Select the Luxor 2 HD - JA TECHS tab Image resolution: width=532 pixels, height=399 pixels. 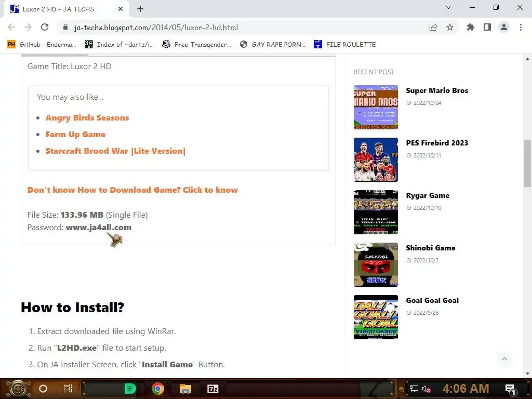(x=67, y=9)
